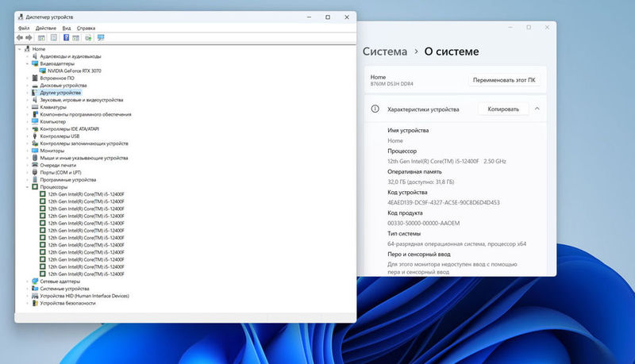Click display icon beside Мониторы
The image size is (635, 364).
pyautogui.click(x=35, y=151)
